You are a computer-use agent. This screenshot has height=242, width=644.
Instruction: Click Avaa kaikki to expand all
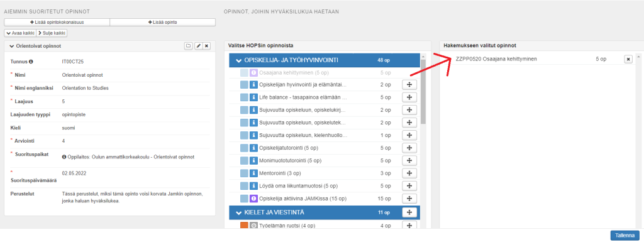tap(20, 33)
